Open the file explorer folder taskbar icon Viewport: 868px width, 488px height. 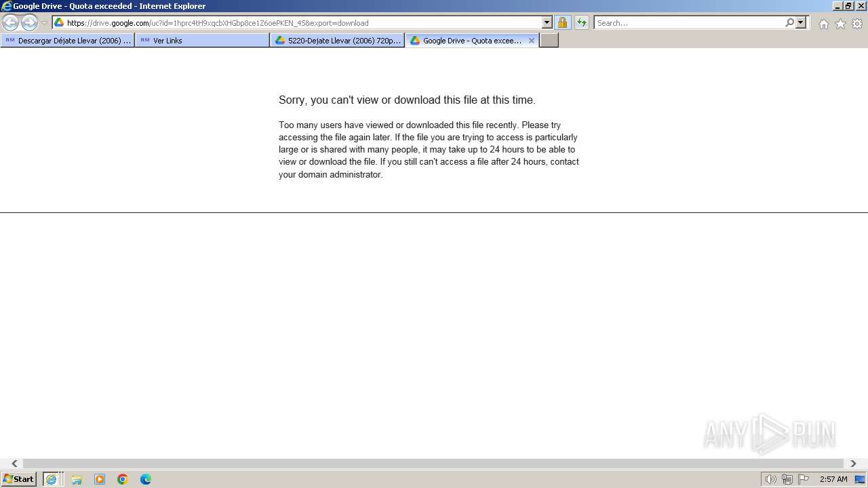pos(77,479)
